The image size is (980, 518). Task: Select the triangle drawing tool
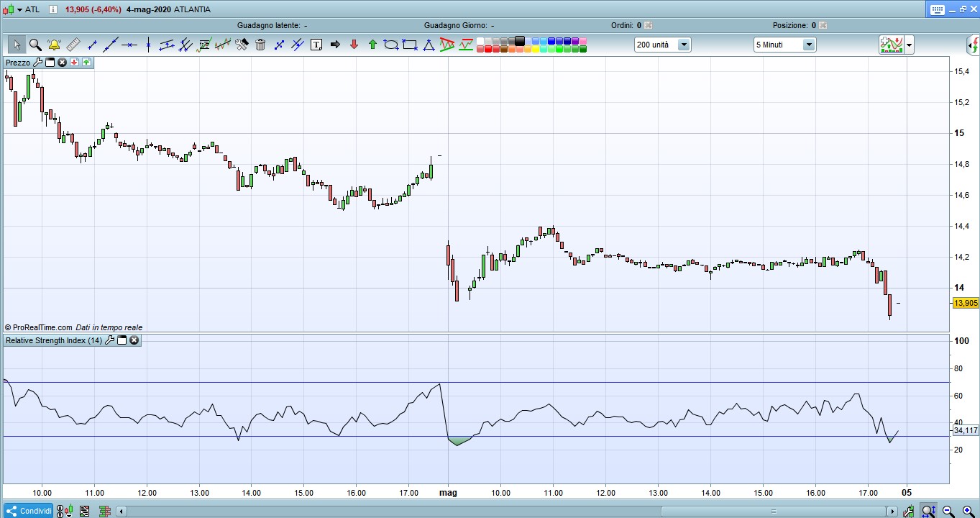(429, 45)
